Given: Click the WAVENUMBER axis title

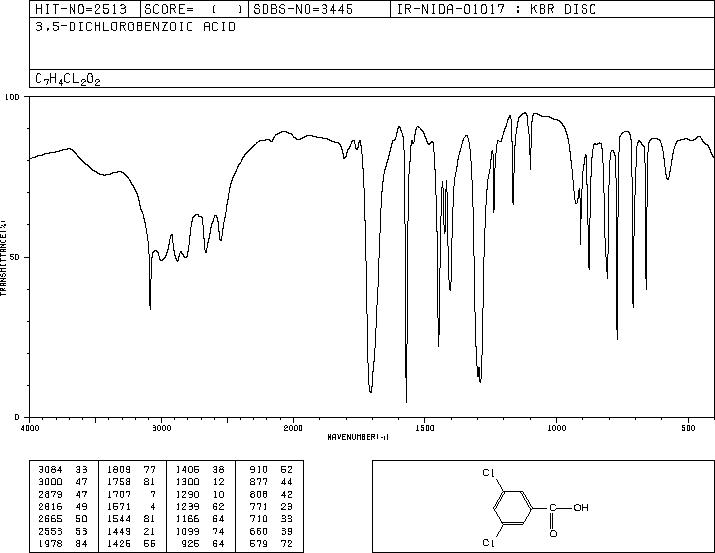Looking at the screenshot, I should point(358,437).
